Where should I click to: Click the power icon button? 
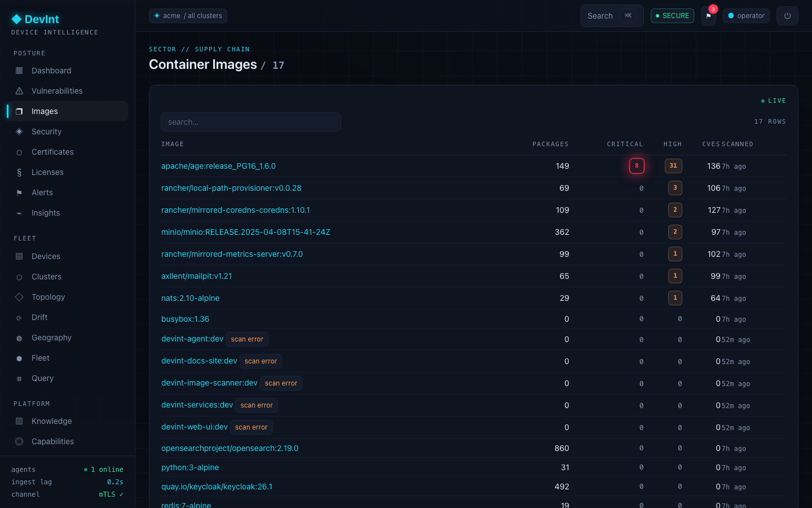[787, 16]
